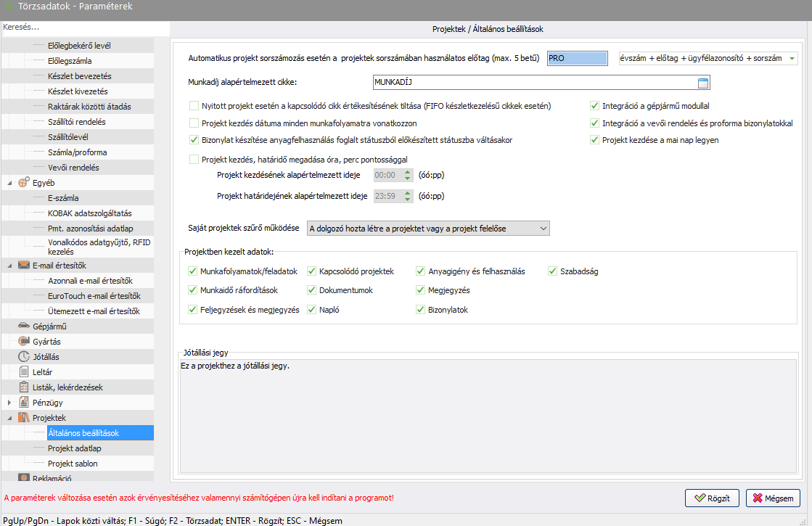Click the Leltár document icon
The width and height of the screenshot is (812, 526).
(x=24, y=372)
